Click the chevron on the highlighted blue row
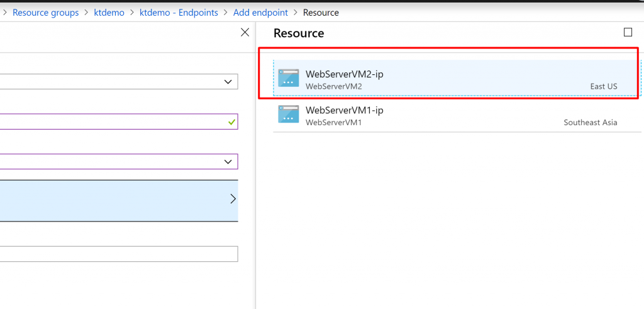644x309 pixels. pos(233,199)
